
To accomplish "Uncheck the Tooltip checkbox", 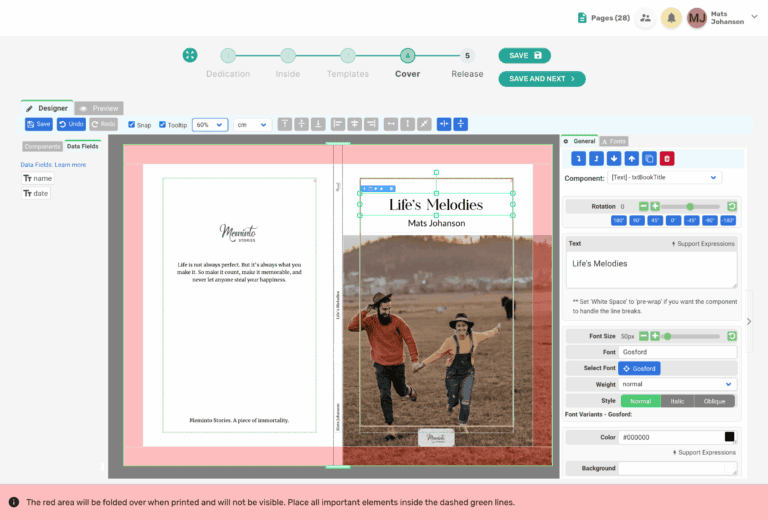I will coord(164,125).
